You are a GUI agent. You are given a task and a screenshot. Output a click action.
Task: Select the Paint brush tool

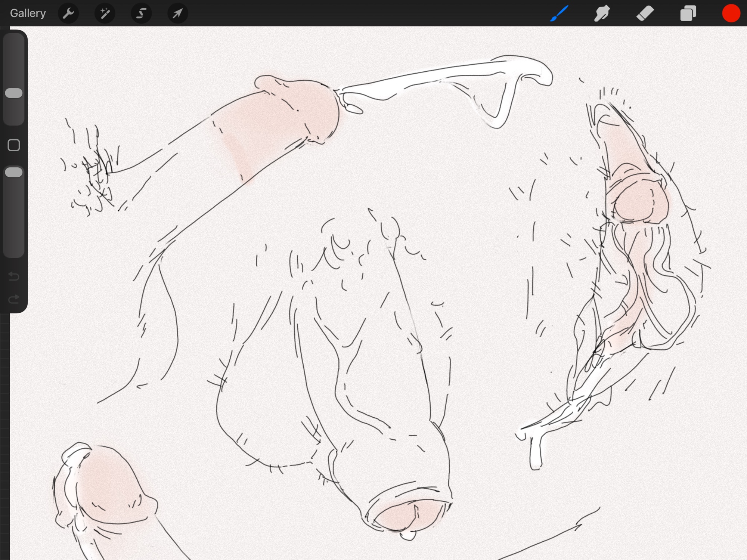click(x=559, y=13)
